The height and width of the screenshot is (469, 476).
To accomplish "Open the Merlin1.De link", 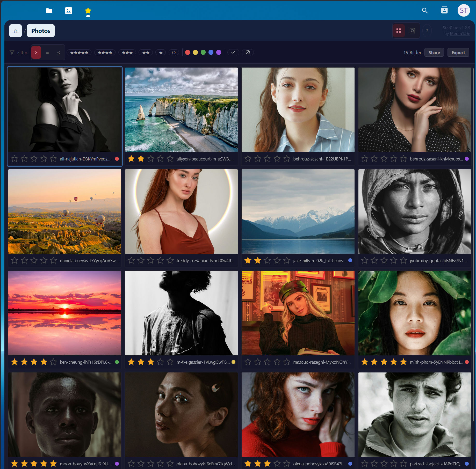I will (460, 33).
